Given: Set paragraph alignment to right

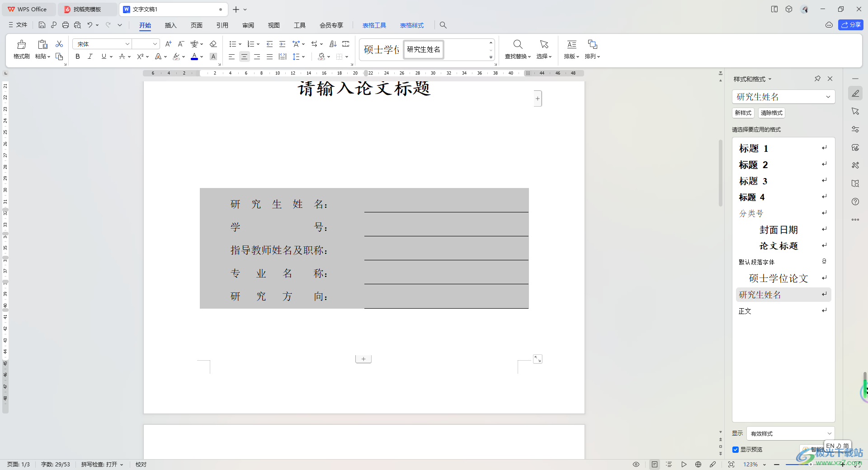Looking at the screenshot, I should pyautogui.click(x=257, y=56).
